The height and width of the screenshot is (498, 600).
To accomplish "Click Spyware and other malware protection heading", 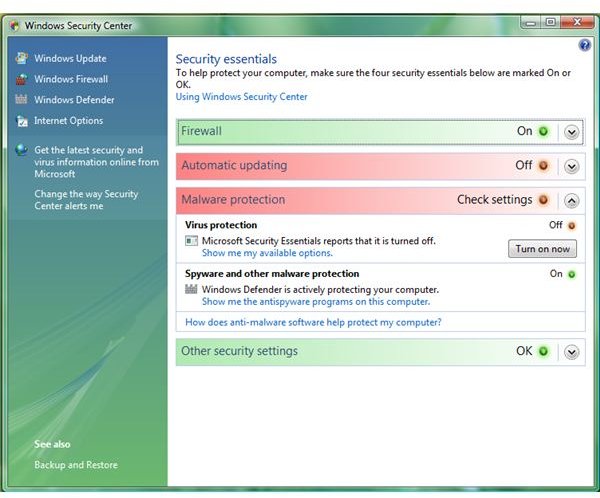I will pos(272,274).
